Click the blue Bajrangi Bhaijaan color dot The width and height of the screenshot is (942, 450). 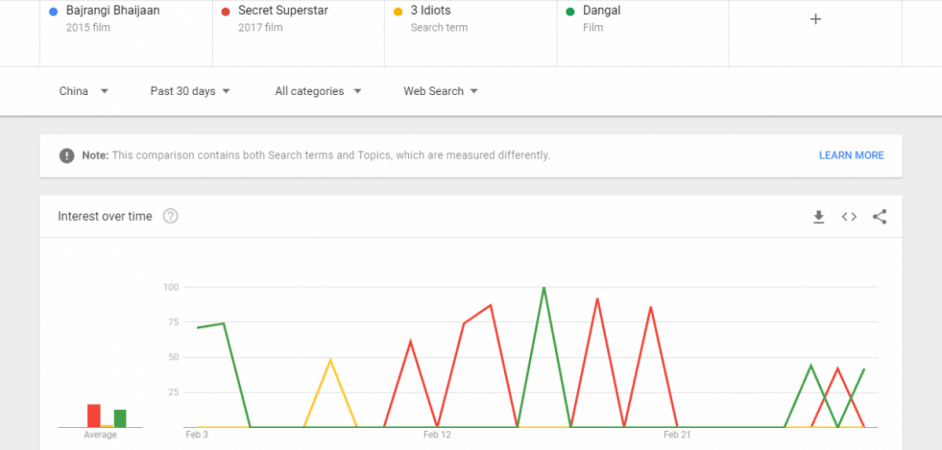[x=53, y=12]
